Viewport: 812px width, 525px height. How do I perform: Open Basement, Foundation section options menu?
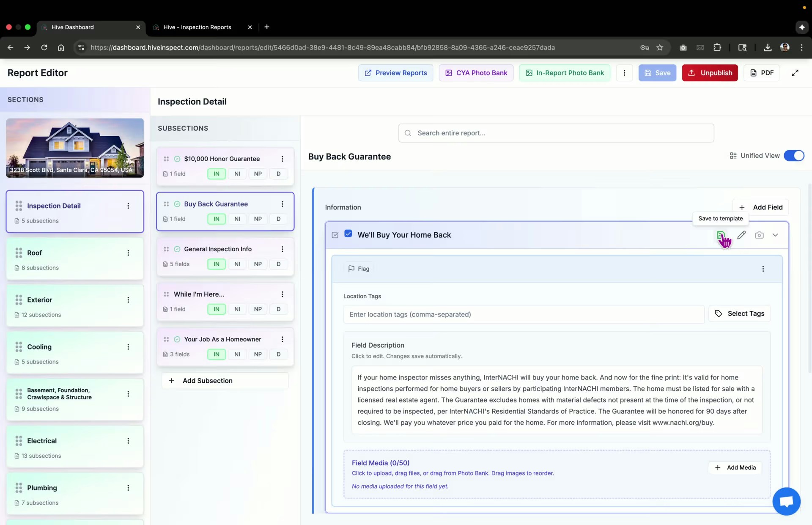coord(128,394)
